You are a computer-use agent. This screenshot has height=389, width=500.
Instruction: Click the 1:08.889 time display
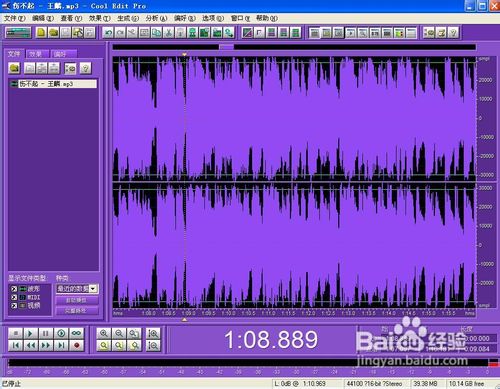(270, 340)
